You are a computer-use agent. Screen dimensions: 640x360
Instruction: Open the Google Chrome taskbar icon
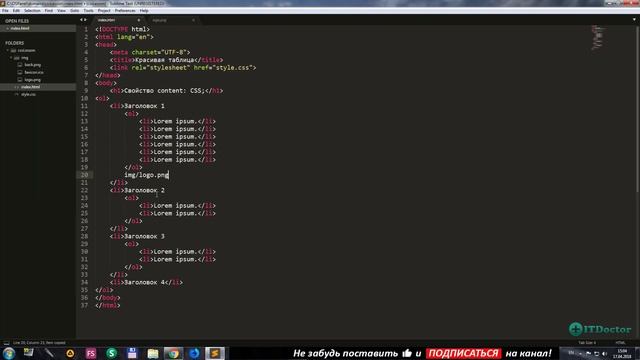[x=173, y=353]
